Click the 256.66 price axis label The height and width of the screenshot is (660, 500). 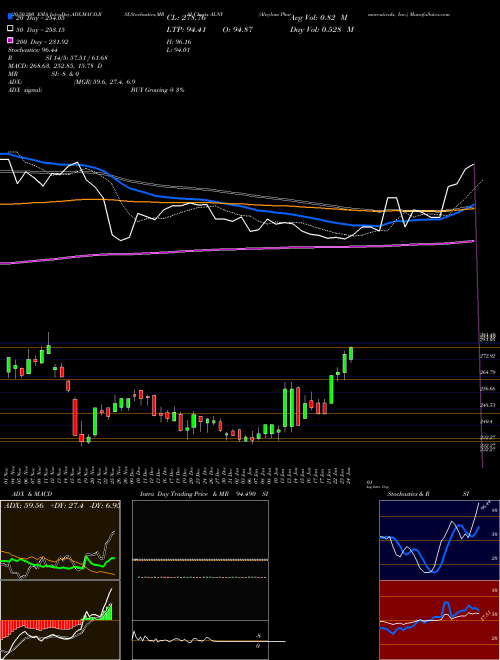[487, 389]
